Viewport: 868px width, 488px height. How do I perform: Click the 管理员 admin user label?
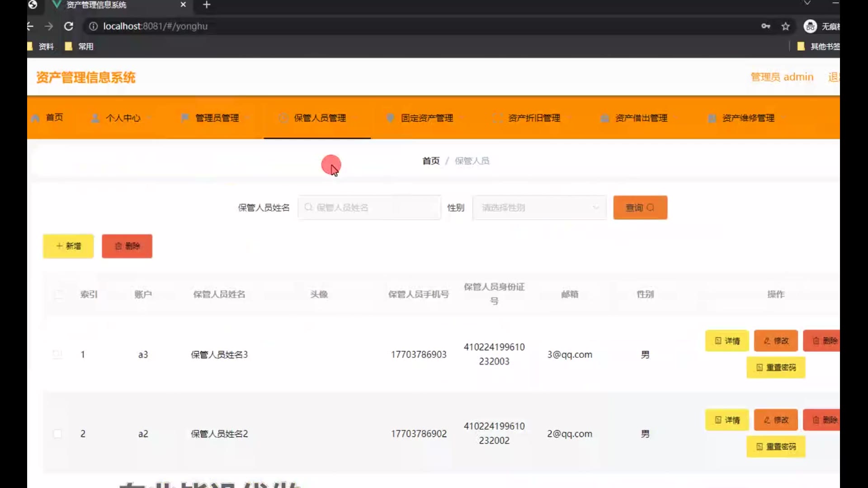pos(782,77)
